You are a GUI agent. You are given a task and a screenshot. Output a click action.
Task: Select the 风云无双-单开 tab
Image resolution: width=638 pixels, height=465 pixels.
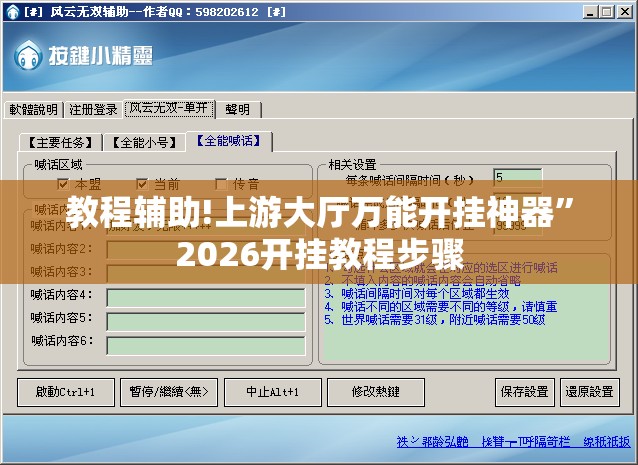coord(169,109)
